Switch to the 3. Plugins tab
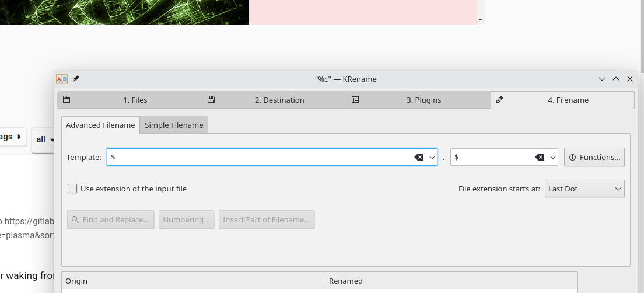The width and height of the screenshot is (644, 293). 418,100
